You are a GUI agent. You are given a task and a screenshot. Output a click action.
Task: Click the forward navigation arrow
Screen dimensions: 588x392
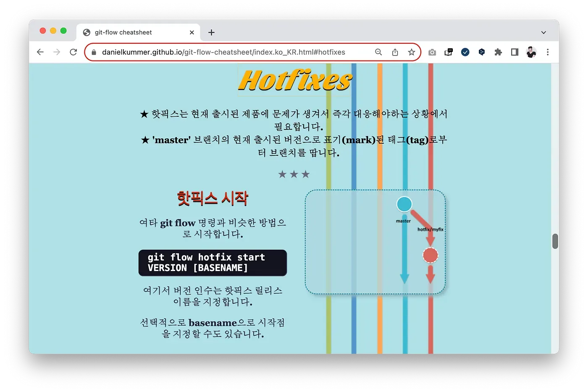tap(57, 52)
